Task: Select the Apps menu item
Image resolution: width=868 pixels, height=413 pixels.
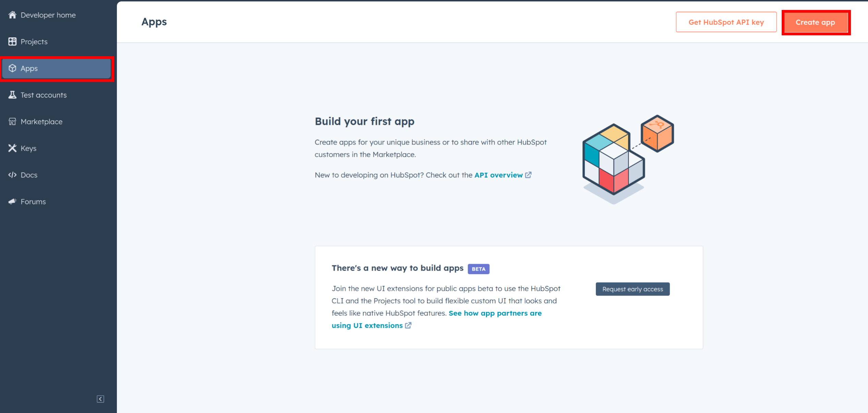Action: click(58, 68)
